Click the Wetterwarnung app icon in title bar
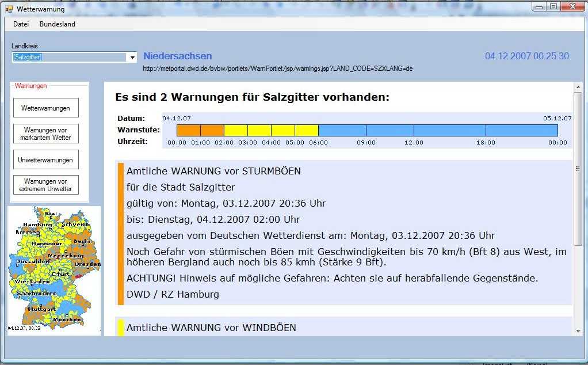The height and width of the screenshot is (365, 588). point(9,9)
